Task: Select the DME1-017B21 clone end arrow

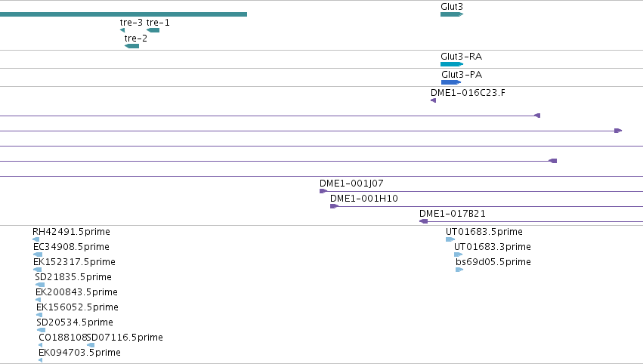Action: pos(424,221)
